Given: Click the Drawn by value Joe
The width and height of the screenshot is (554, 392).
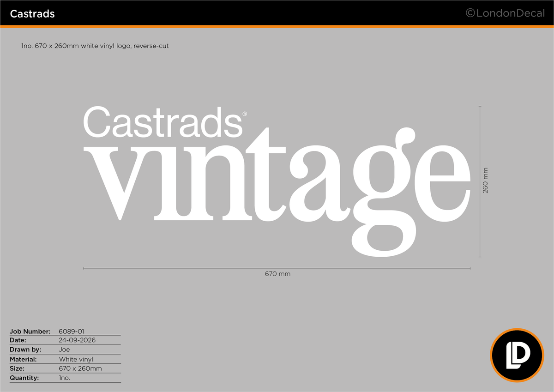Looking at the screenshot, I should pyautogui.click(x=65, y=350).
